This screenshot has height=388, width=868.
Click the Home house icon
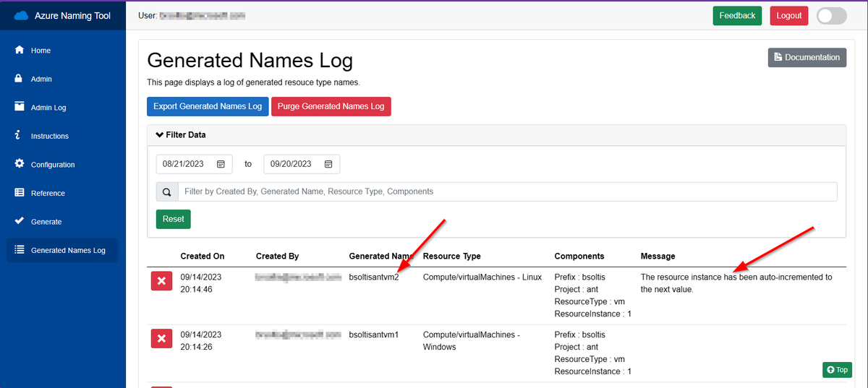[20, 50]
